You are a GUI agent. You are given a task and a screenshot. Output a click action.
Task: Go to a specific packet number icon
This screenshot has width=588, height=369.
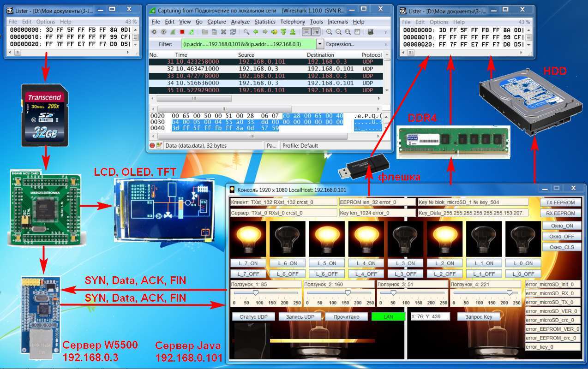tap(274, 32)
